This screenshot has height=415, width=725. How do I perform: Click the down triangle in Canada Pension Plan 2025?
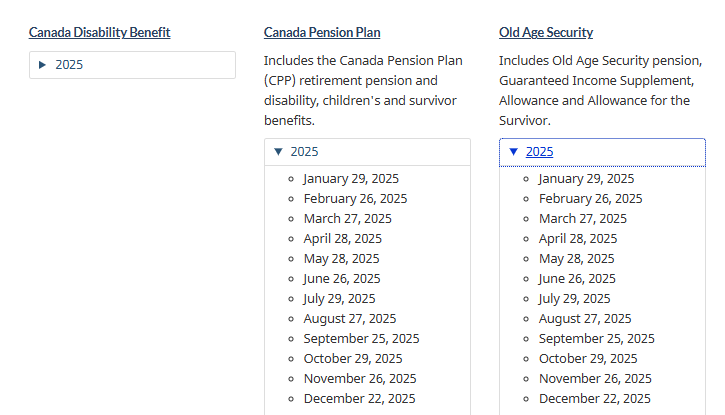pos(278,152)
